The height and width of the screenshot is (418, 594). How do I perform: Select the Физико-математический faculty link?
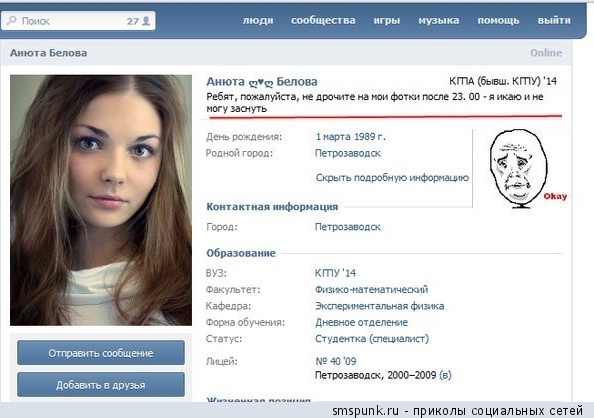pyautogui.click(x=372, y=290)
